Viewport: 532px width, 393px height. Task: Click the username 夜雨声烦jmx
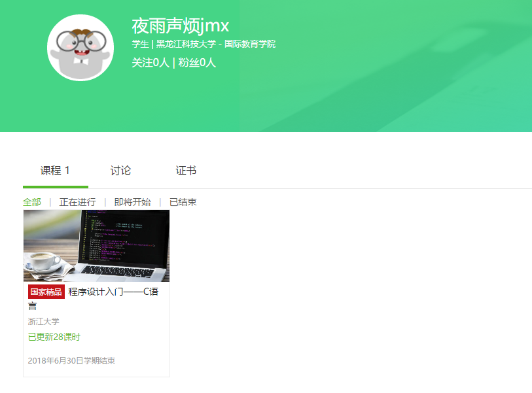click(180, 26)
